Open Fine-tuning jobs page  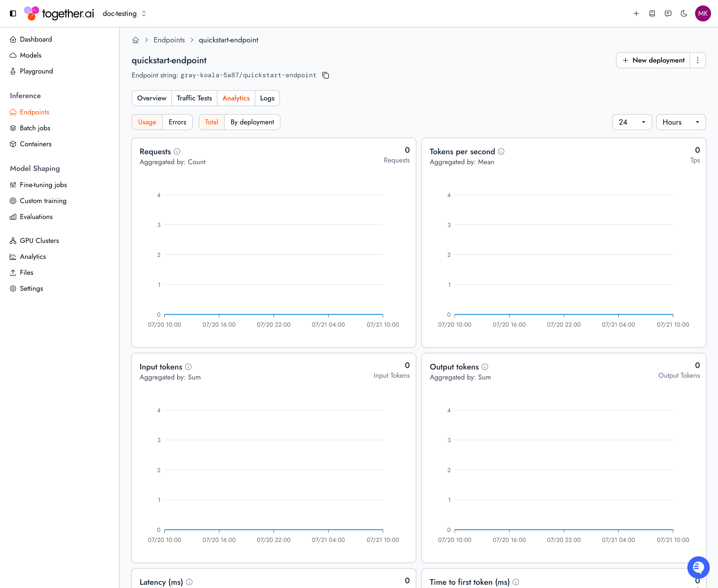pos(43,185)
